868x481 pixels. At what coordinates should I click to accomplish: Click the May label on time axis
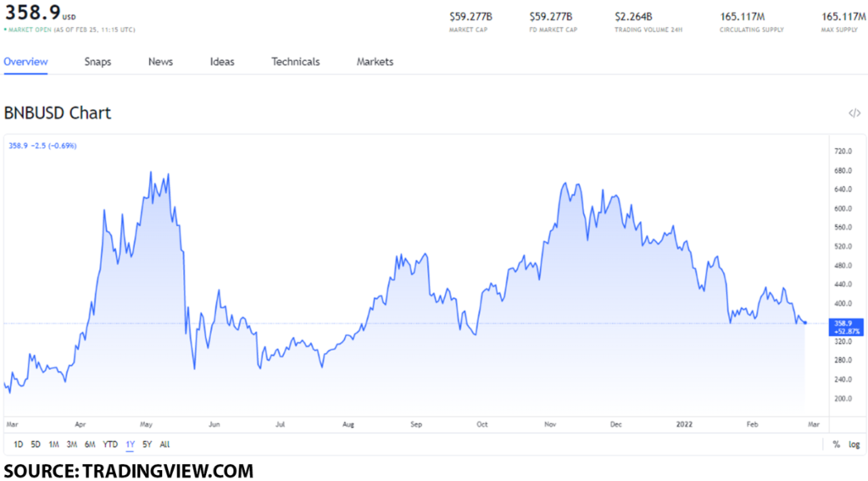click(146, 424)
